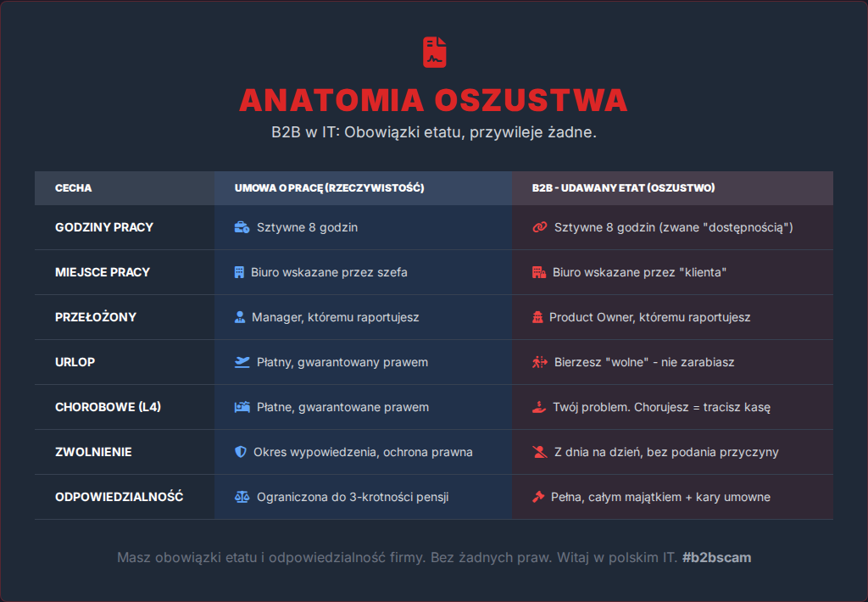The width and height of the screenshot is (868, 602).
Task: Click the red icon beside Product Owner
Action: (537, 317)
